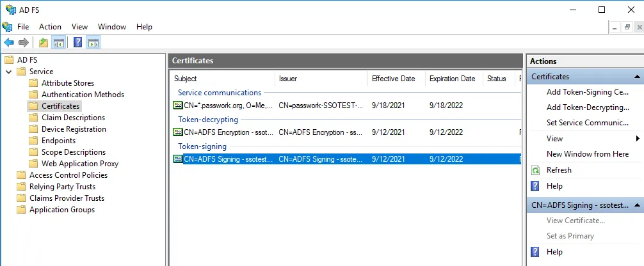The height and width of the screenshot is (266, 644).
Task: Collapse the Certificates section in Actions pane
Action: click(638, 77)
